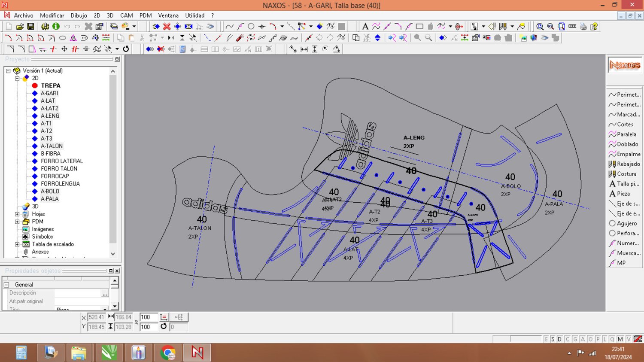Collapse the General properties section
This screenshot has width=644, height=362.
coord(6,285)
